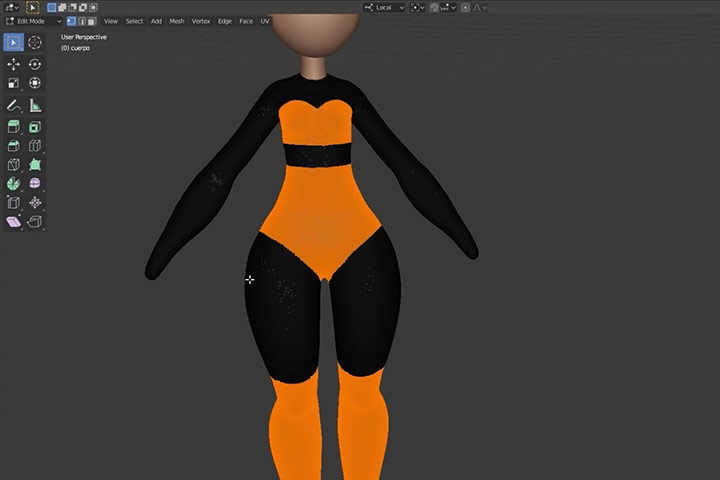Open the editor type dropdown
Viewport: 720px width, 480px height.
(x=11, y=7)
